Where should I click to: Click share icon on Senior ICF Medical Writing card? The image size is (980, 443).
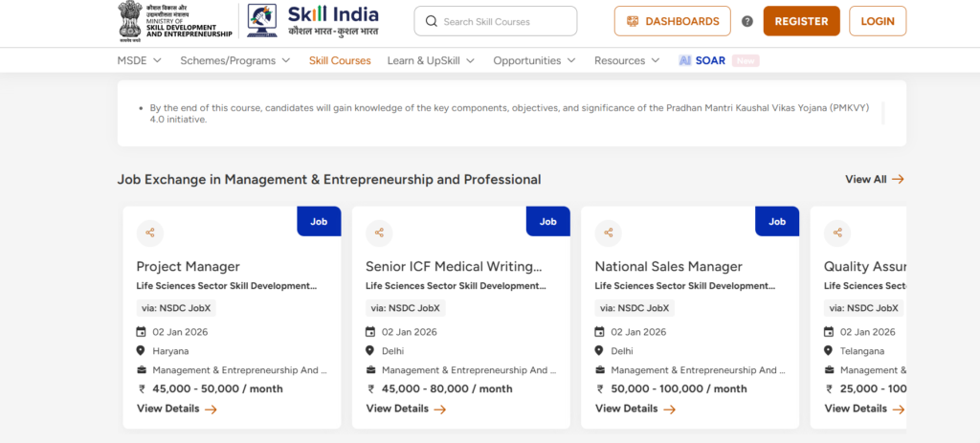tap(379, 233)
